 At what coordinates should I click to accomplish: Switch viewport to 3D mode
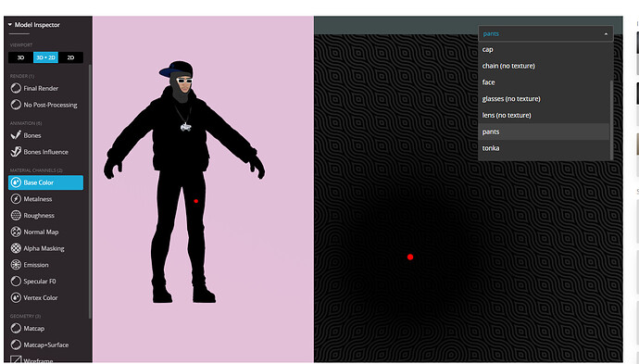coord(20,57)
